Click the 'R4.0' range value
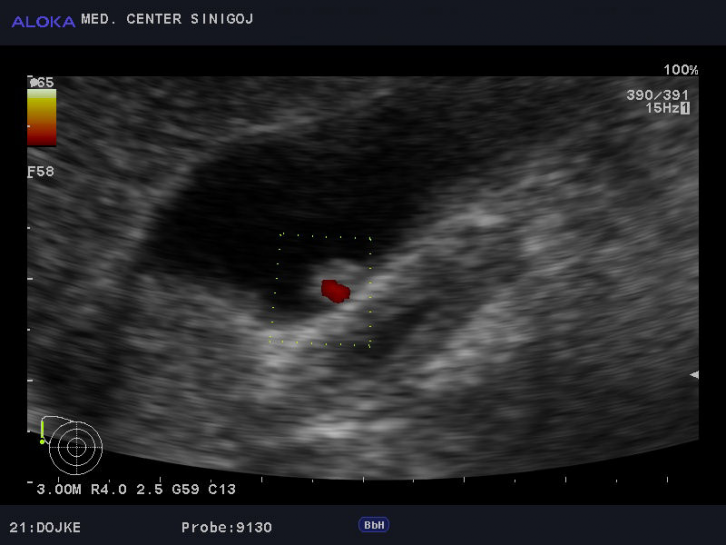726x545 pixels. point(109,489)
